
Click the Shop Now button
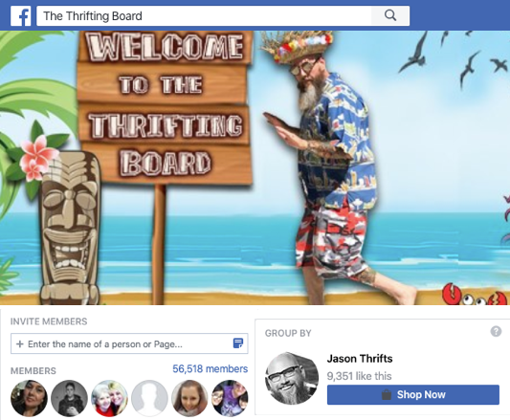[x=413, y=394]
